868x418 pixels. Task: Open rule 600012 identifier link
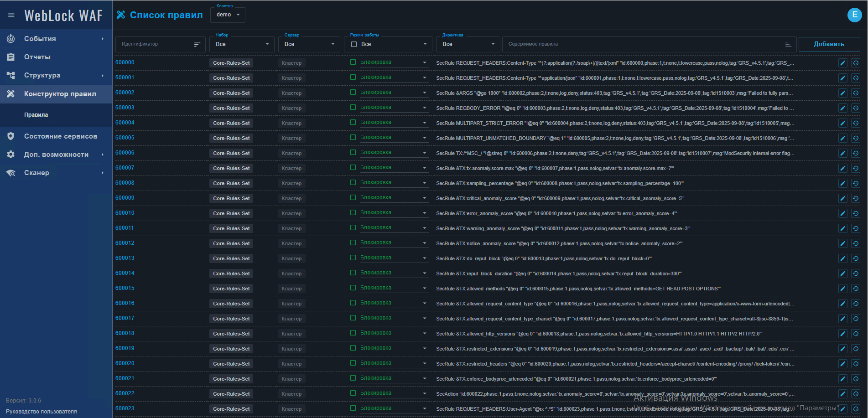coord(125,243)
